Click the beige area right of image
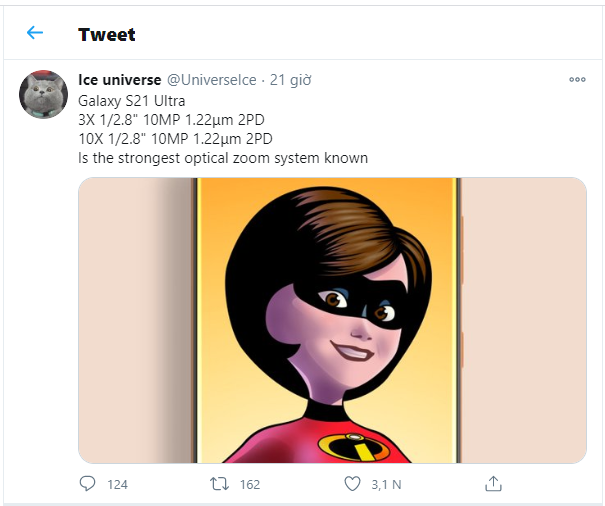The height and width of the screenshot is (506, 605). coord(523,320)
